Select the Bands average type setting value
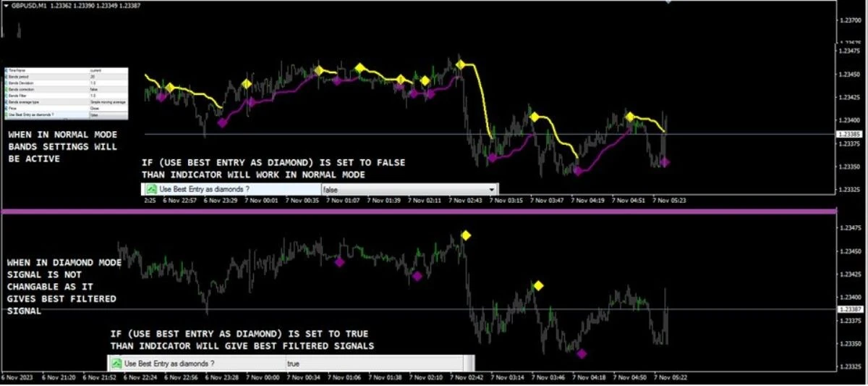 pos(109,102)
